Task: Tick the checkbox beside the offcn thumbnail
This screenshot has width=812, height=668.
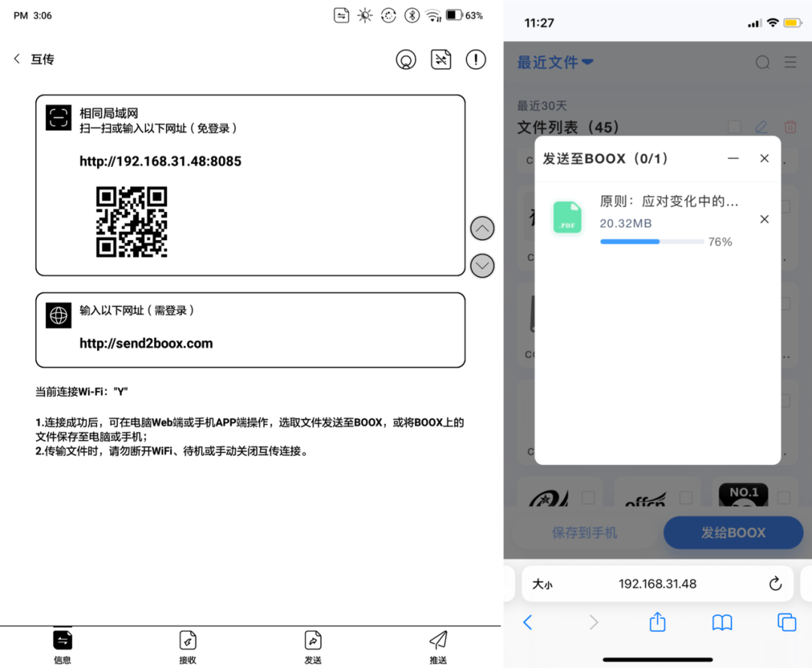Action: coord(686,497)
